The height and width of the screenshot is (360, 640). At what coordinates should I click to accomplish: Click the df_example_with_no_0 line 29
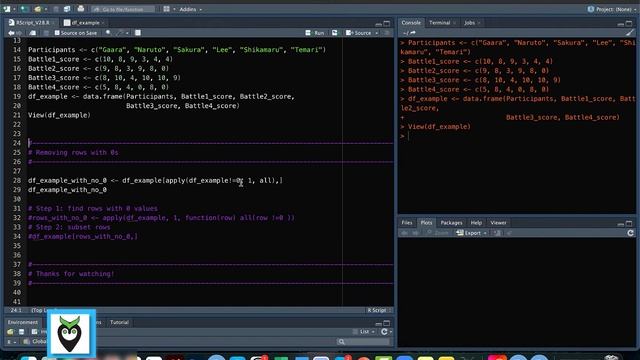click(67, 190)
